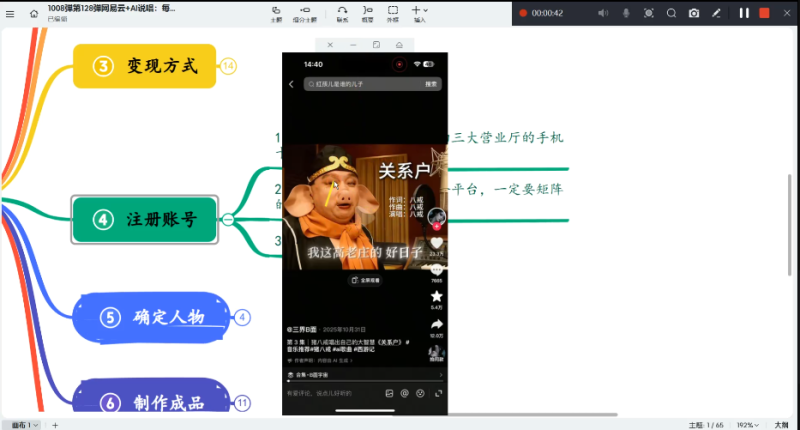The width and height of the screenshot is (800, 430).
Task: Open the annotation pen tool in recorder
Action: click(716, 13)
